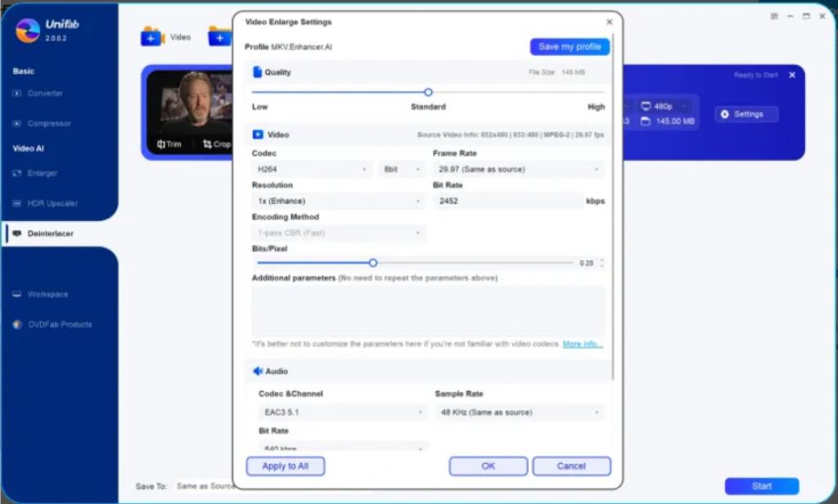Click the Quality slider handle
Image resolution: width=838 pixels, height=504 pixels.
pyautogui.click(x=428, y=92)
